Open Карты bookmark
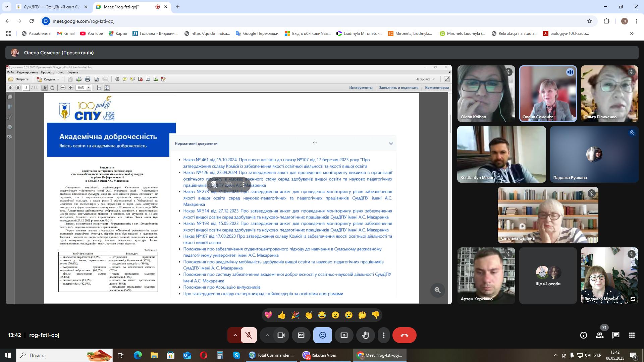Image resolution: width=644 pixels, height=362 pixels. pyautogui.click(x=117, y=34)
